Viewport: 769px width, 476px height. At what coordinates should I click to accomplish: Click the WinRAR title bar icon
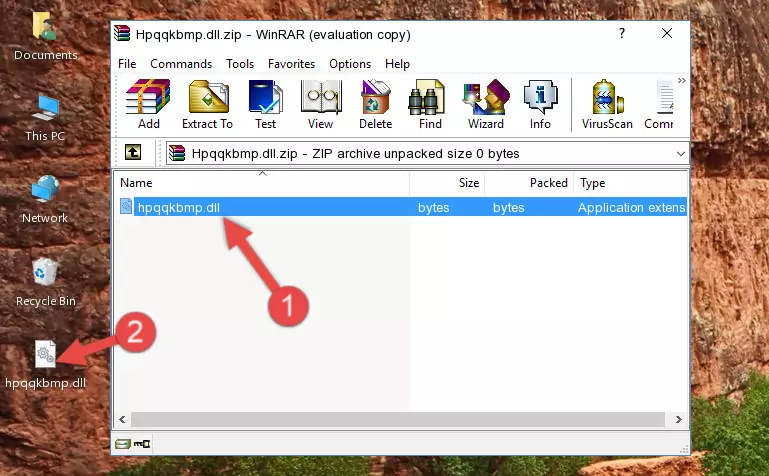pyautogui.click(x=122, y=34)
